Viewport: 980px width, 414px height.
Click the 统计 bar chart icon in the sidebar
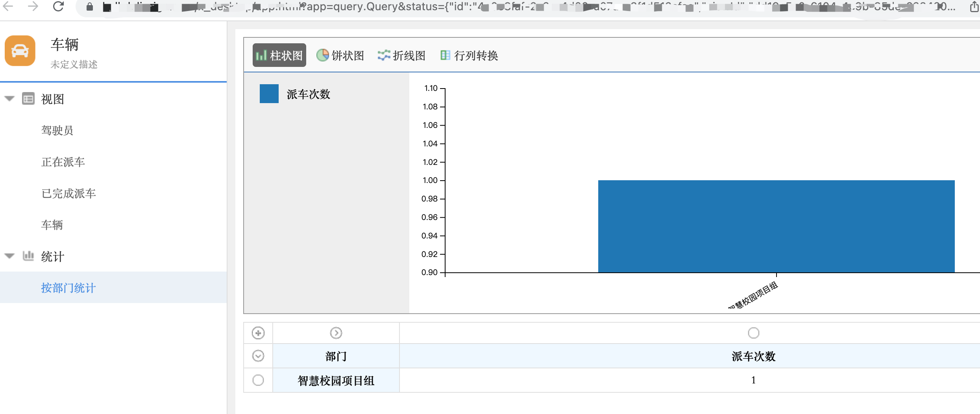coord(28,256)
